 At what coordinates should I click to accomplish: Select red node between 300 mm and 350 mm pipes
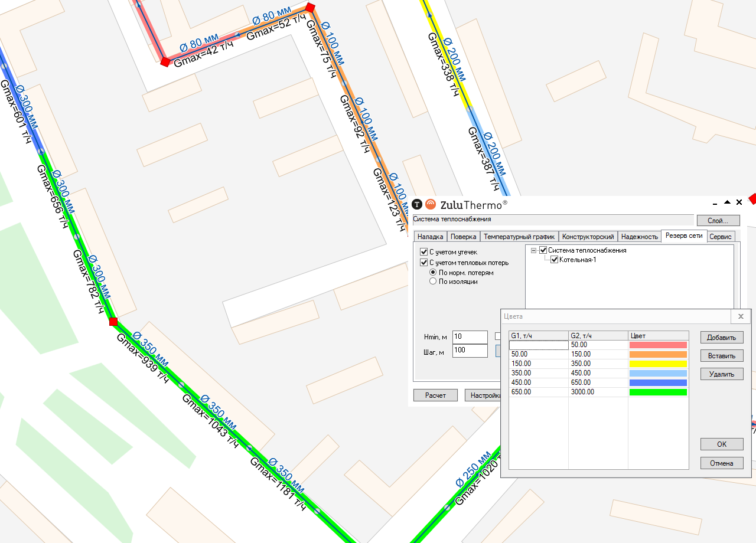pyautogui.click(x=113, y=322)
